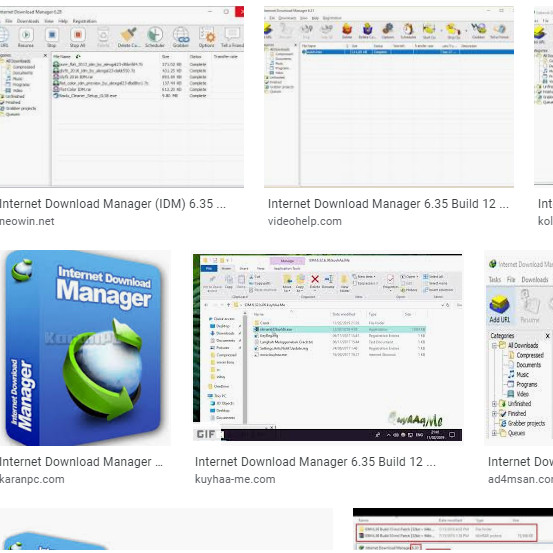Visit the ad4msan.com source link
This screenshot has width=553, height=553.
tap(520, 479)
